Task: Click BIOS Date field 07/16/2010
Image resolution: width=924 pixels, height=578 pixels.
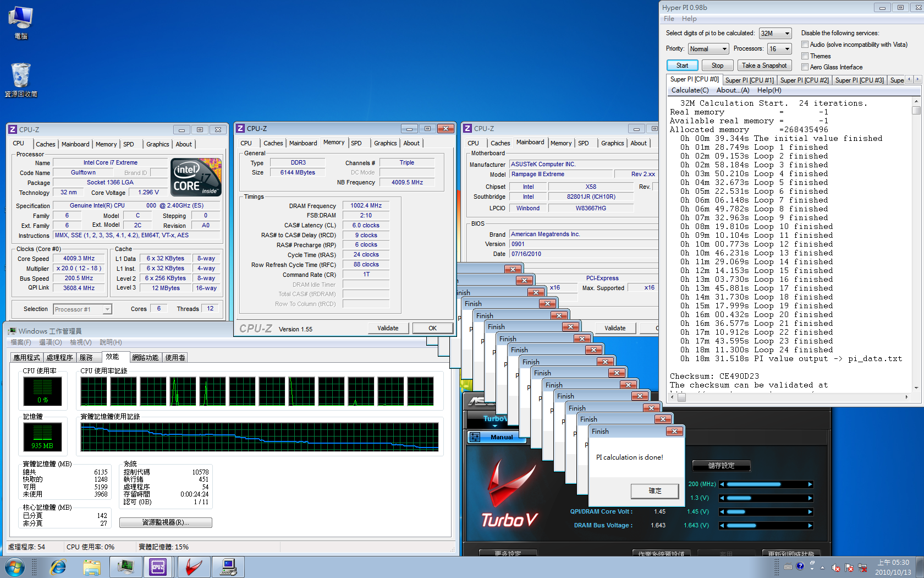Action: pos(583,254)
